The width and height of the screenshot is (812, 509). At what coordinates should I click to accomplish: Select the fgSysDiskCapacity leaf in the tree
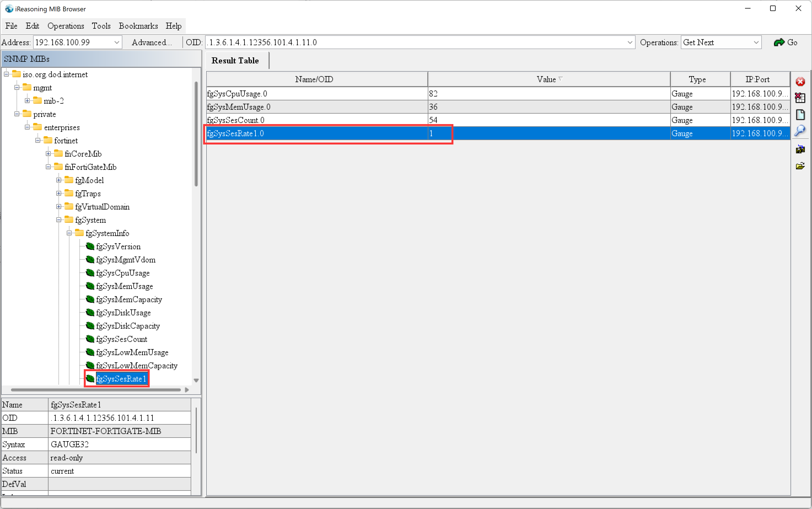(128, 326)
